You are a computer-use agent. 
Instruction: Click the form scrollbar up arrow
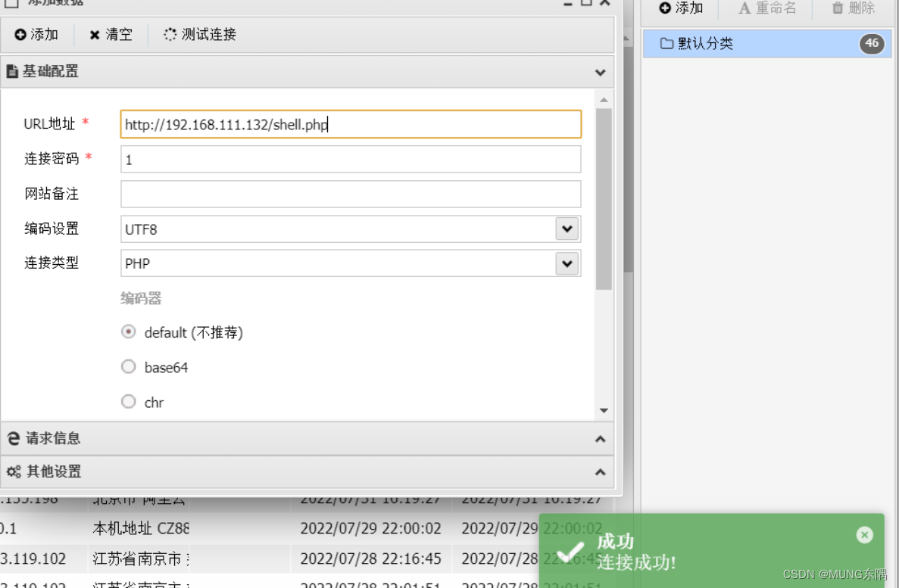[x=604, y=101]
